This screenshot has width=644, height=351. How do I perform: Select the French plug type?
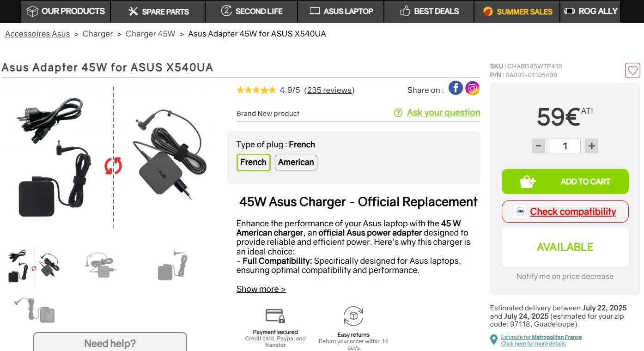pyautogui.click(x=254, y=163)
